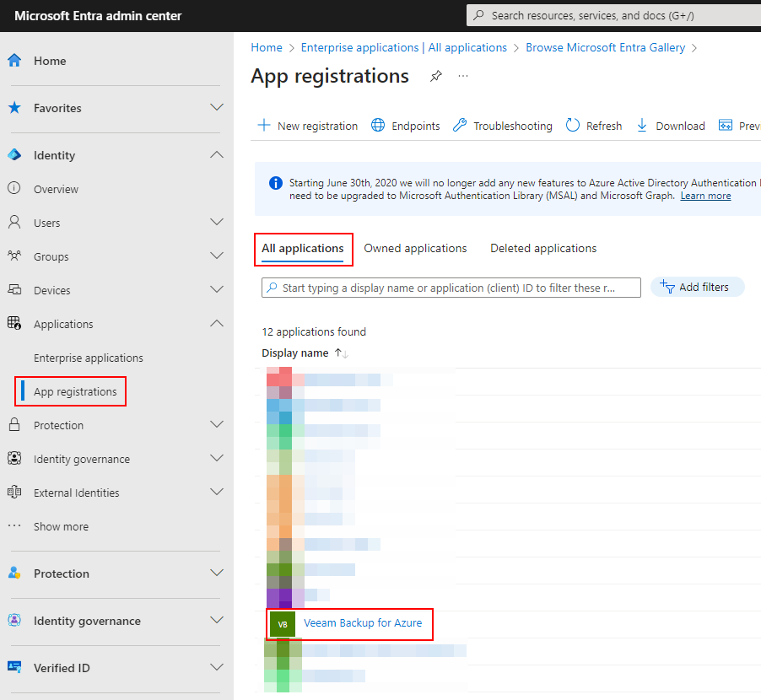Expand the Devices menu chevron

point(217,289)
